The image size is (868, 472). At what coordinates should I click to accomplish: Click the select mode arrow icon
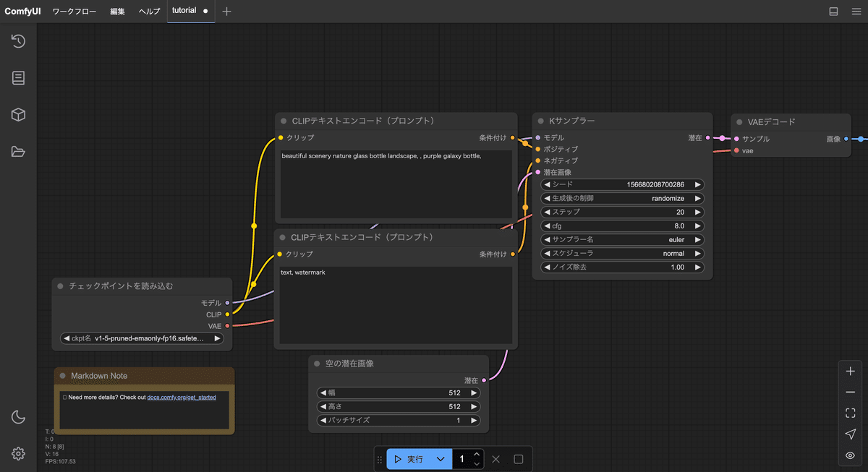(851, 434)
